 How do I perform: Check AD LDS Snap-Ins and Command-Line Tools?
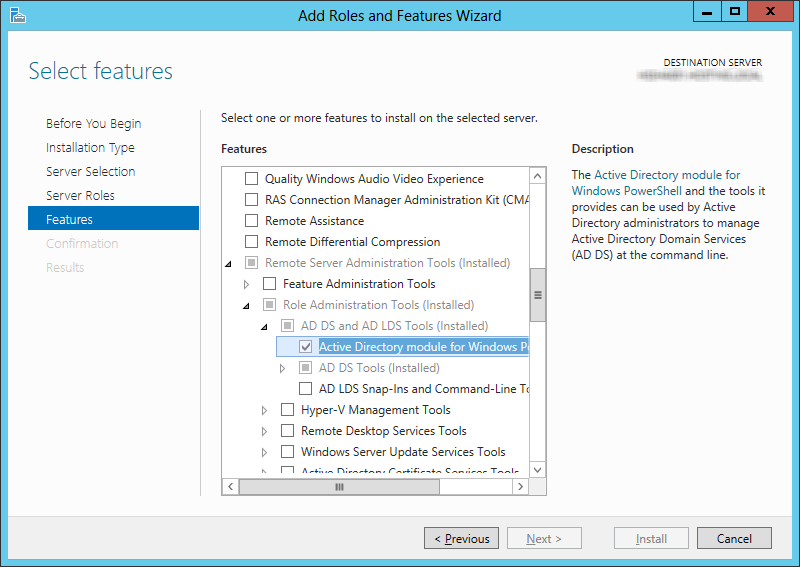[306, 388]
